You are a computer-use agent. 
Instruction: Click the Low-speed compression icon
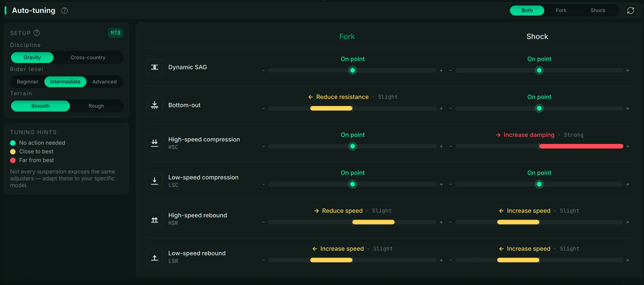155,181
